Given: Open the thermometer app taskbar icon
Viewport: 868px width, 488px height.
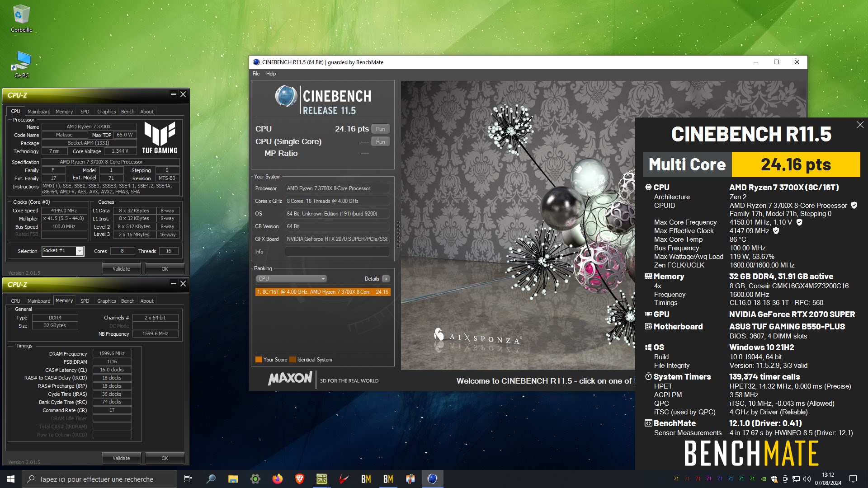Looking at the screenshot, I should (410, 479).
